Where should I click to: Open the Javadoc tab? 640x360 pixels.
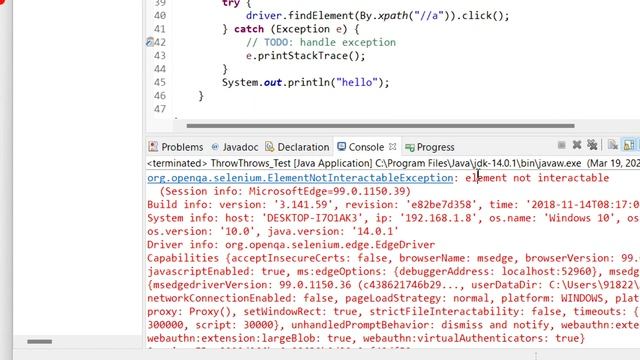pos(235,147)
